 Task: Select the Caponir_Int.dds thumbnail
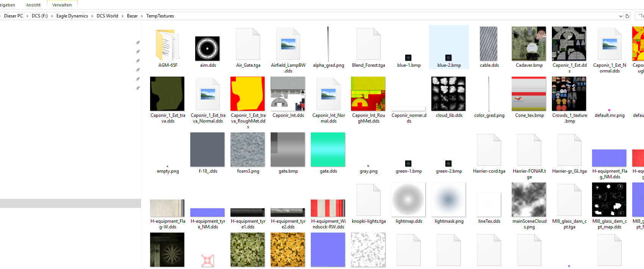tap(288, 94)
